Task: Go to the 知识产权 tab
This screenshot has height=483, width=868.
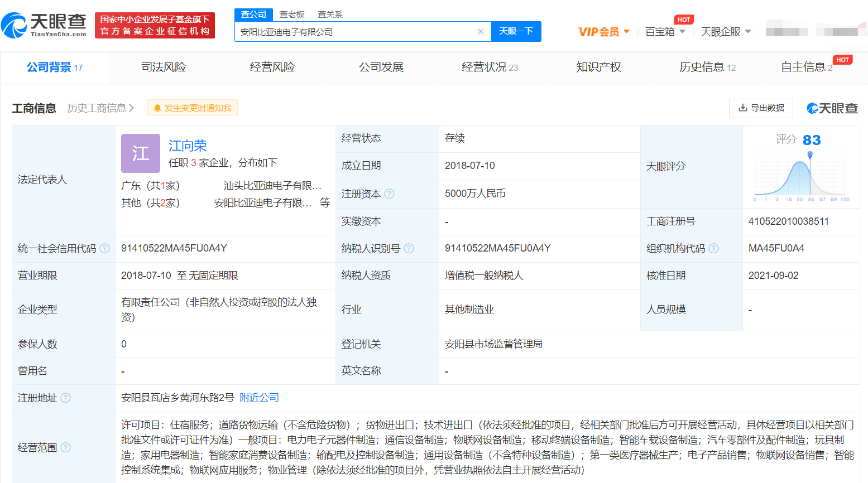Action: click(598, 67)
